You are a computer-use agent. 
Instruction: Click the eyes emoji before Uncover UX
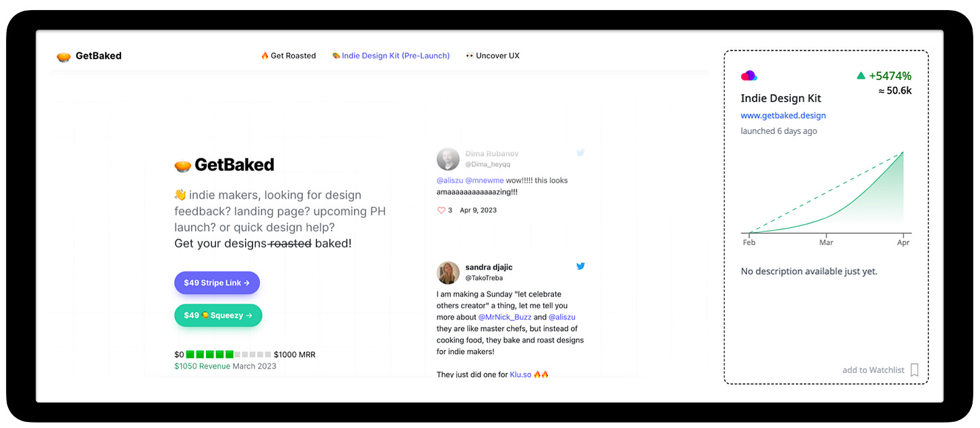[x=470, y=56]
